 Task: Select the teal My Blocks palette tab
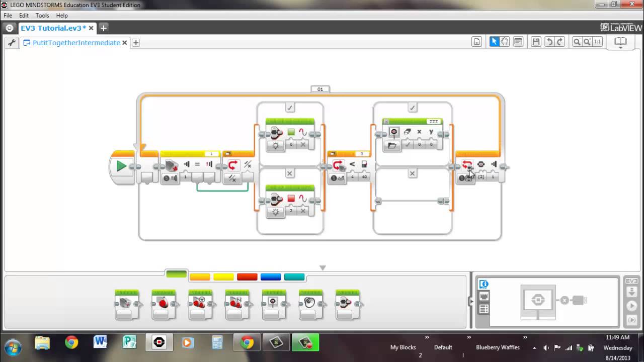[294, 277]
